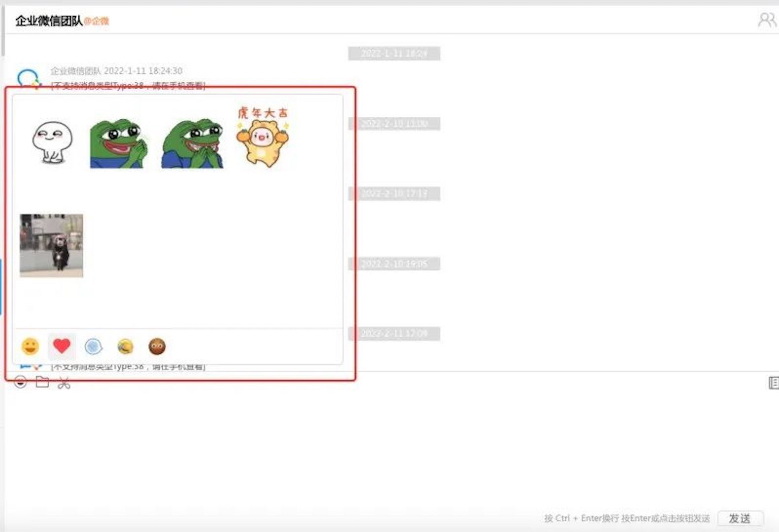Click the 企业微信团队 sender avatar
Screen dimensions: 779x532
pos(29,79)
